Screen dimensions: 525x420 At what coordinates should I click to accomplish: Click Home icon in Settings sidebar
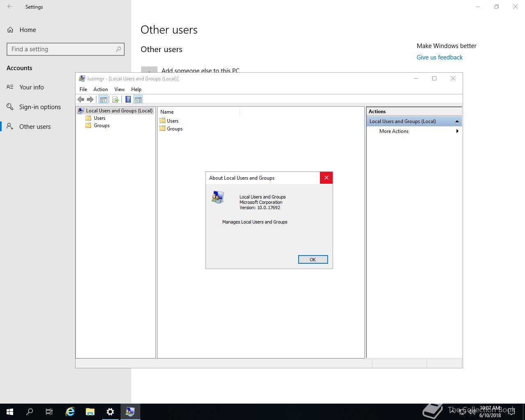(10, 30)
